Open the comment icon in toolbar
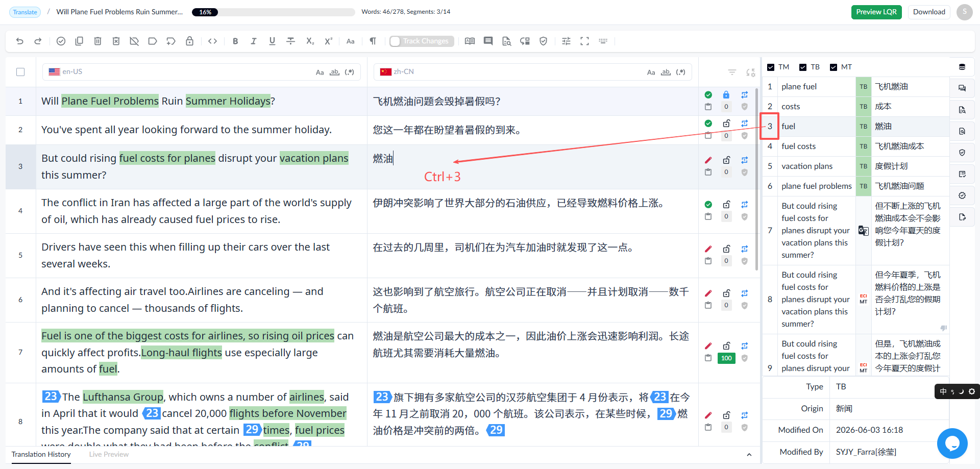The height and width of the screenshot is (469, 980). click(x=488, y=41)
